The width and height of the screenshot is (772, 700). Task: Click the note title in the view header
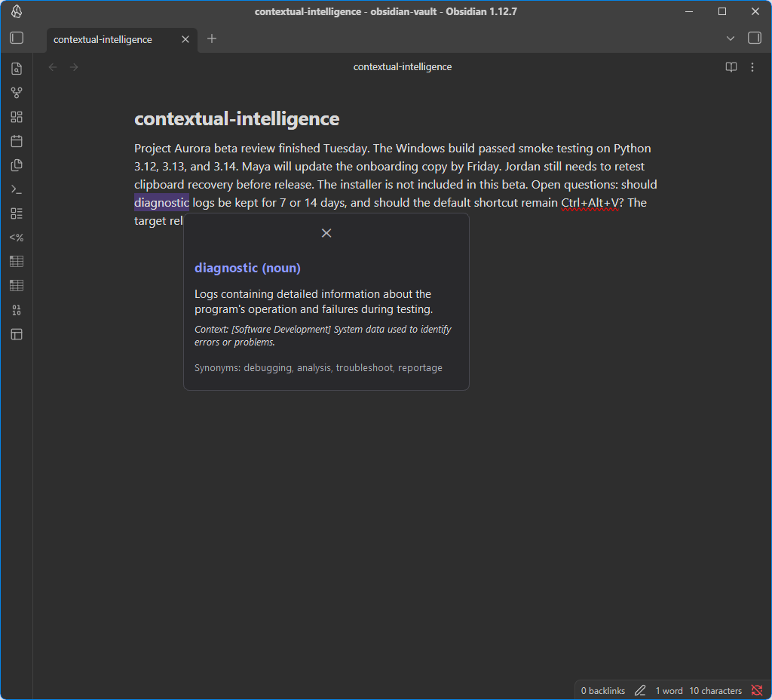click(403, 67)
